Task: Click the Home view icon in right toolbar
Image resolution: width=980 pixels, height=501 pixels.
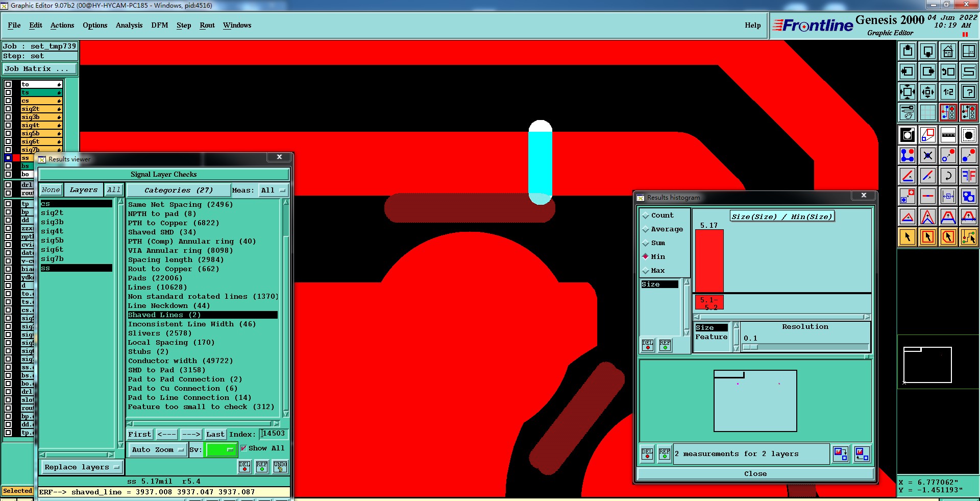Action: 948,51
